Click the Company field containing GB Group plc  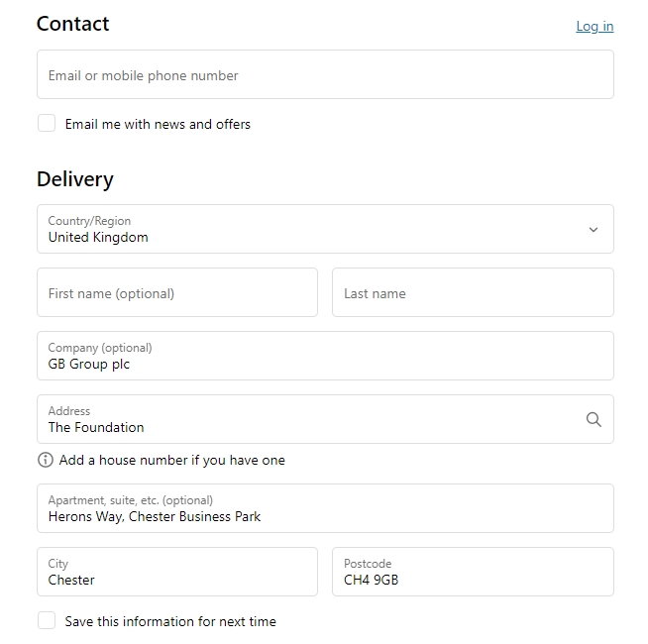coord(325,356)
